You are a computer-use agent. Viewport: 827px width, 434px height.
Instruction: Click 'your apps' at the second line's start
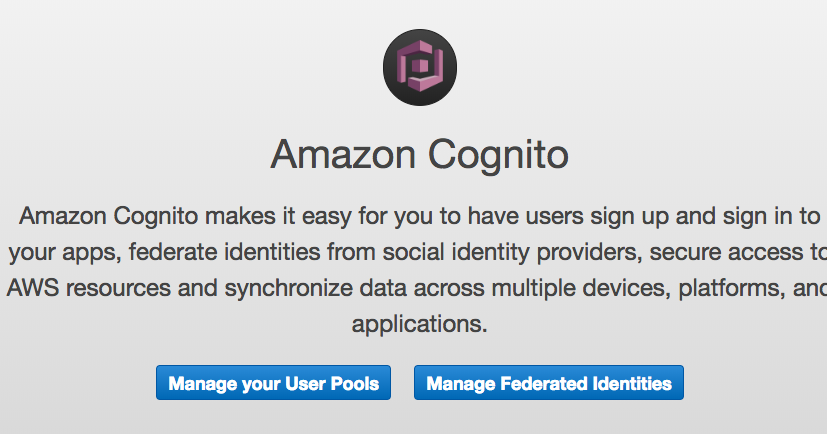pos(65,253)
